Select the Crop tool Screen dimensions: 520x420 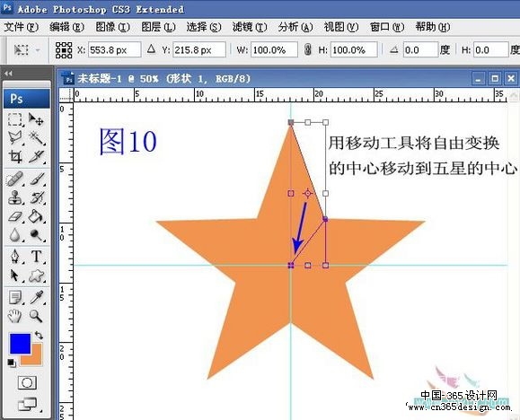click(x=15, y=157)
